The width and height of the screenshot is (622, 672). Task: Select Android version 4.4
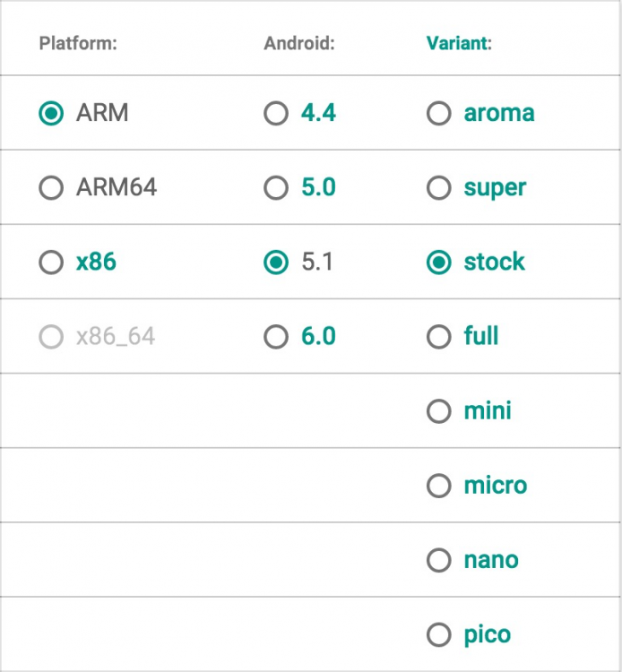coord(276,114)
